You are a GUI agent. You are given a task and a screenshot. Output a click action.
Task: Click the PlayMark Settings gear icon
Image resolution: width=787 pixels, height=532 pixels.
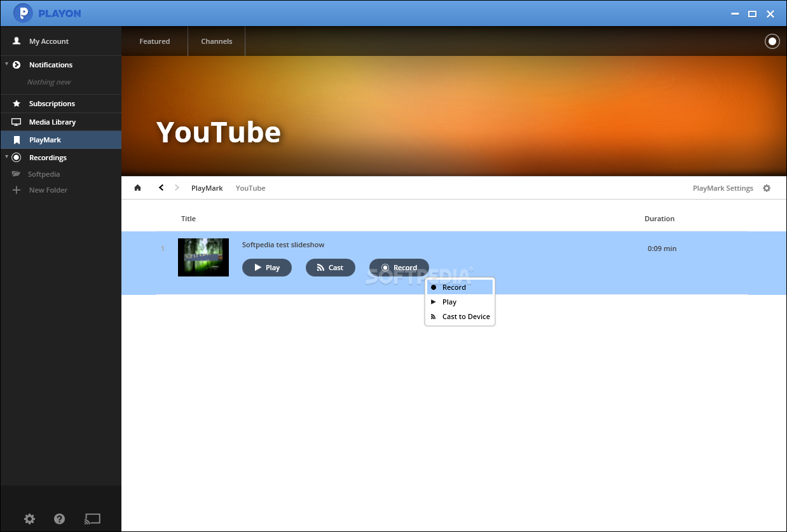pyautogui.click(x=767, y=188)
